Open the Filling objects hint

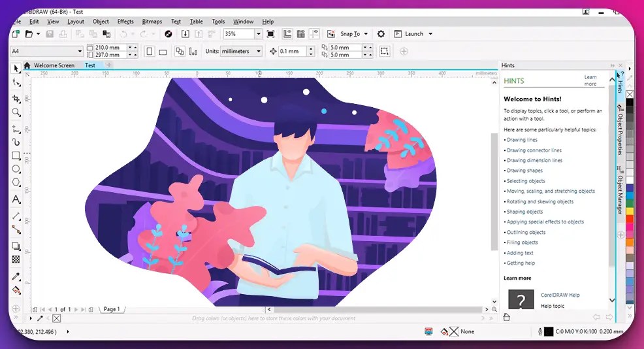coord(522,242)
